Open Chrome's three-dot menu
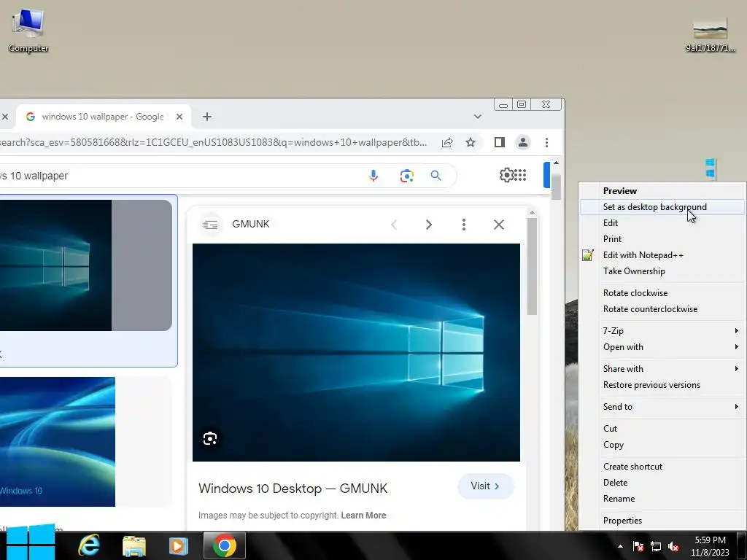 pyautogui.click(x=546, y=142)
